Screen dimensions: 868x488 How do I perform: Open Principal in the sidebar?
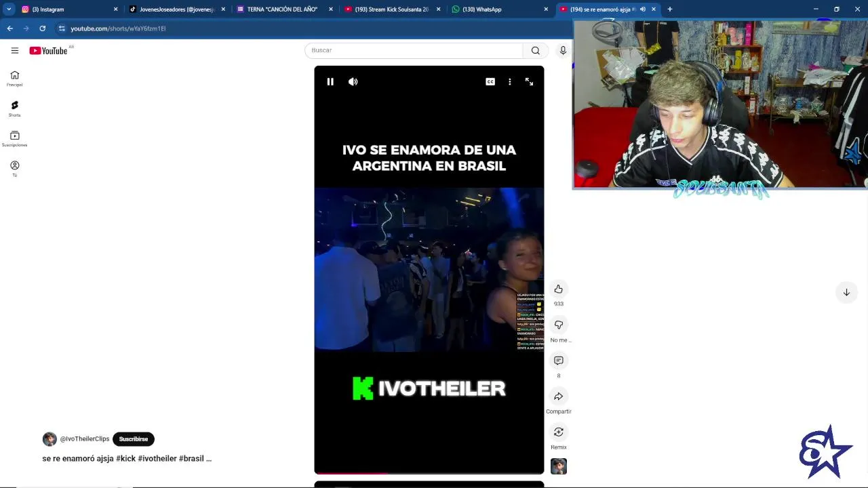[x=14, y=79]
